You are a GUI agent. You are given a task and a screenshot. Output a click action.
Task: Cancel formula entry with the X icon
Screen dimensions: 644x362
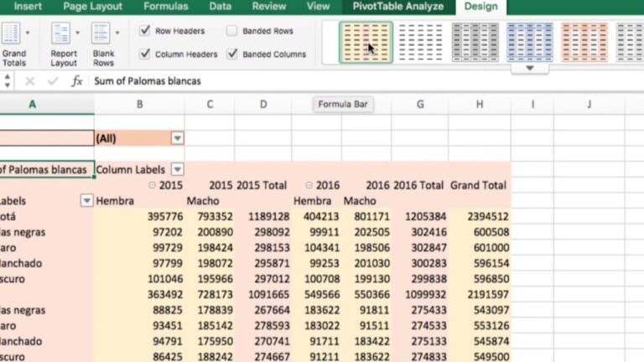[x=29, y=81]
